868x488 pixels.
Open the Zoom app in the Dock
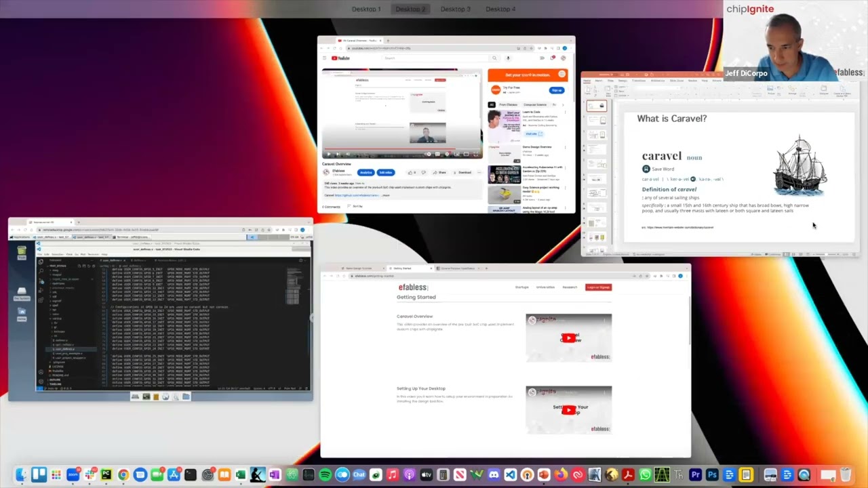[73, 475]
